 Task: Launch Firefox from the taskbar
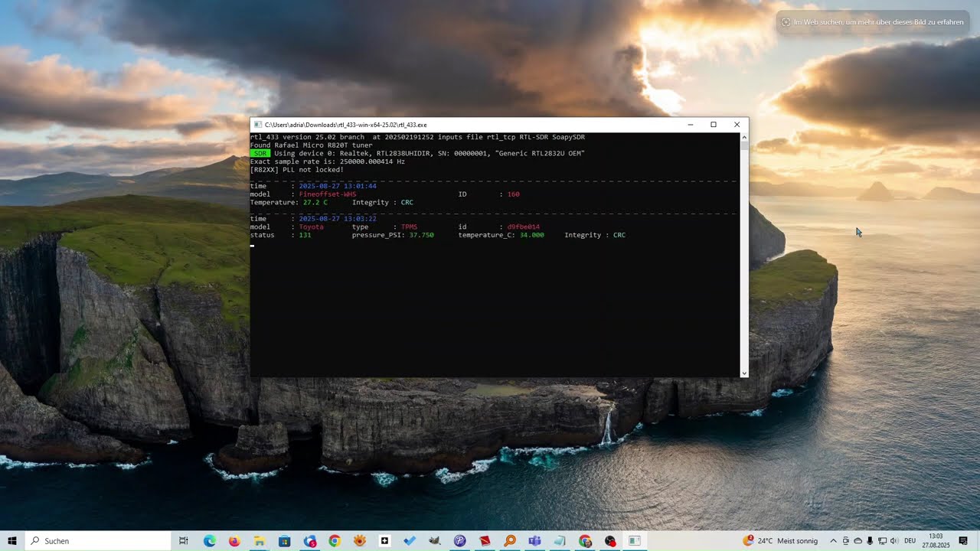point(234,541)
